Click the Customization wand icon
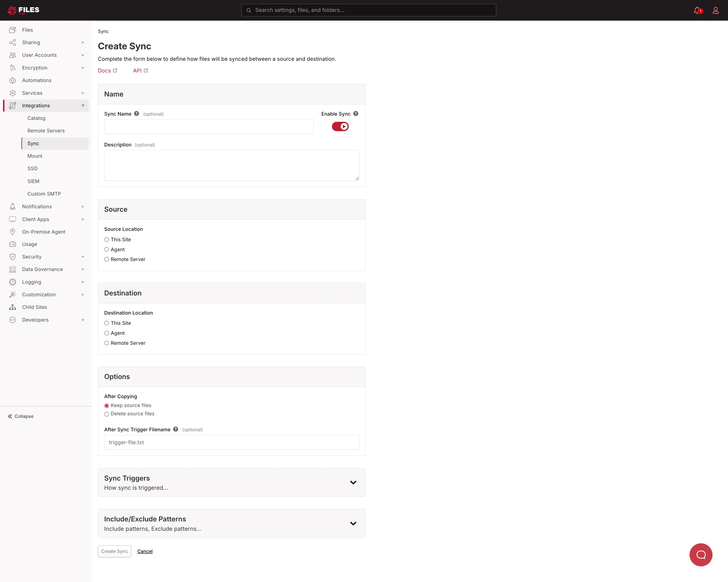 click(13, 295)
